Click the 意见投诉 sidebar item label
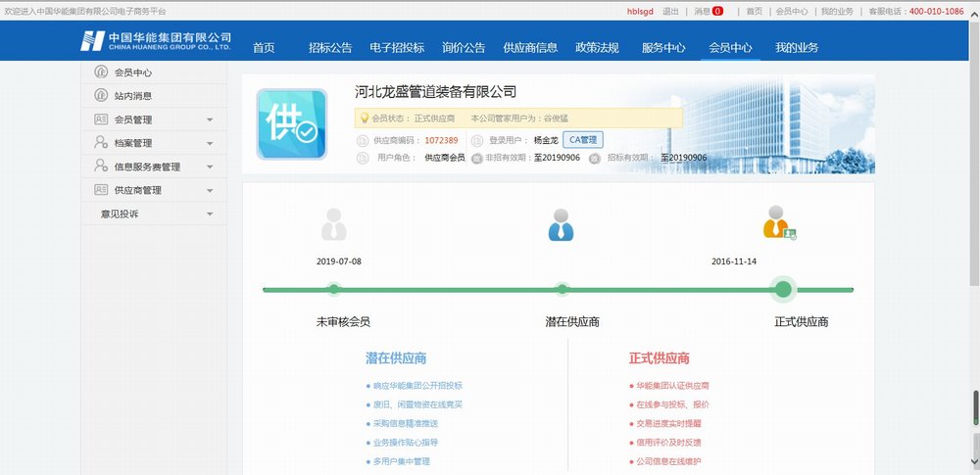Screen dimensions: 980x475 [x=120, y=214]
